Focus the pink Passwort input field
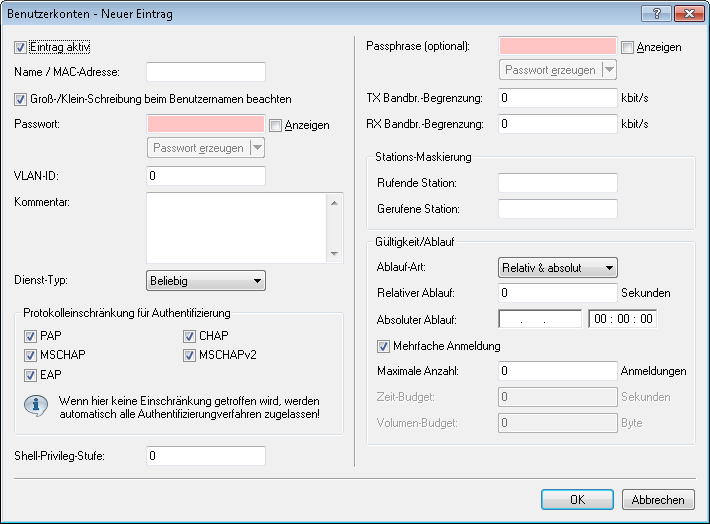The height and width of the screenshot is (524, 710). point(205,124)
